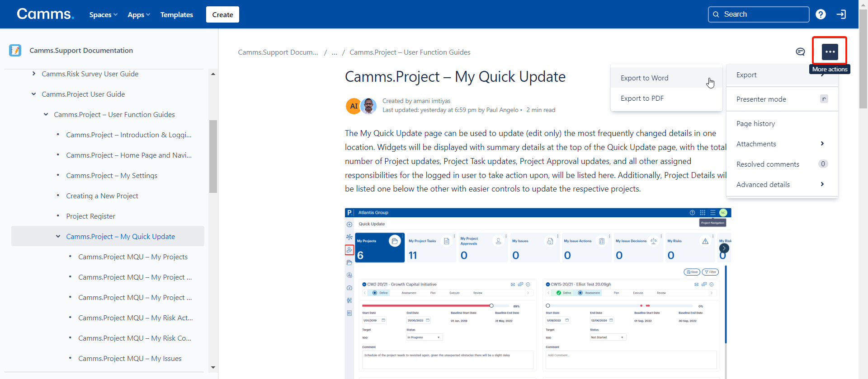This screenshot has width=868, height=379.
Task: Open Camms.Project – Introduction & Logging page
Action: point(129,135)
